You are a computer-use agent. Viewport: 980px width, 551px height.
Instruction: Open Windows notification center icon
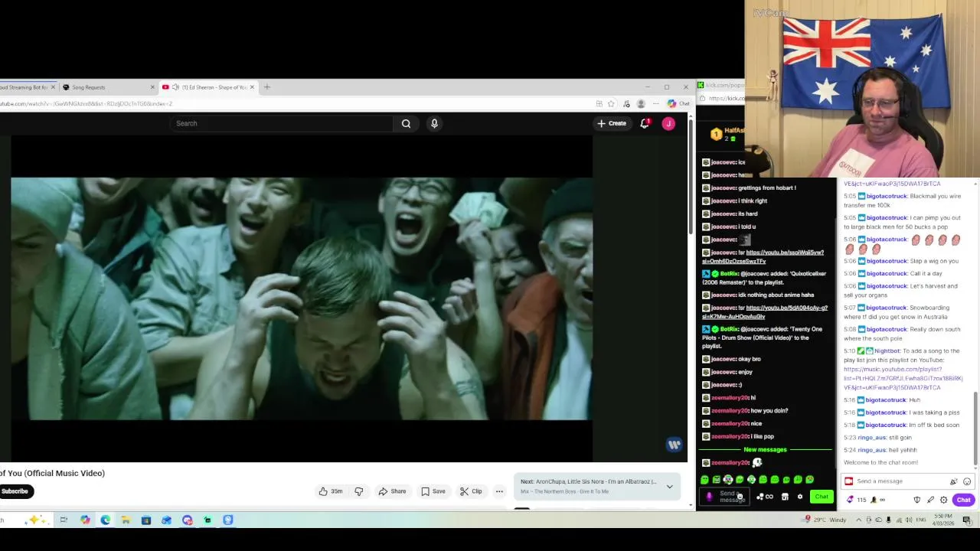point(967,520)
